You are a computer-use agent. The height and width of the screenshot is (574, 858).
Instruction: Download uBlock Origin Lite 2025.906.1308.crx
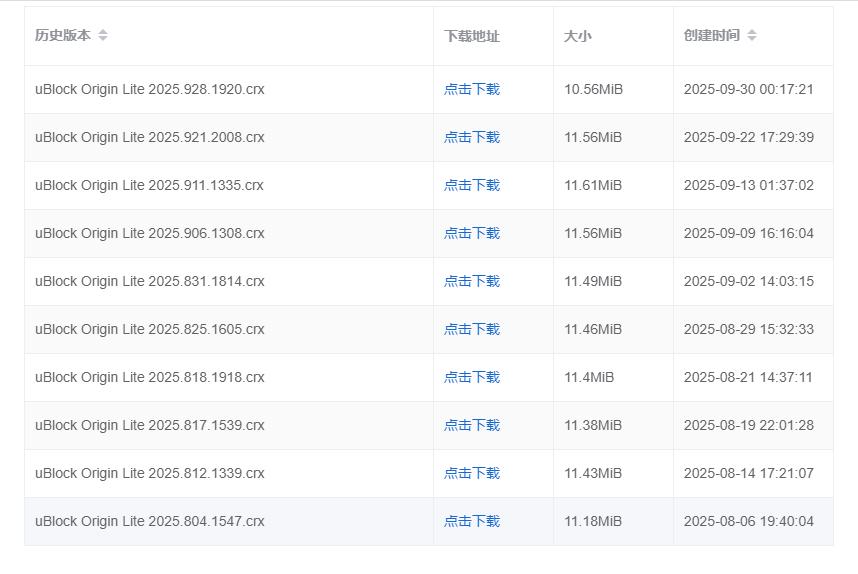[x=472, y=233]
